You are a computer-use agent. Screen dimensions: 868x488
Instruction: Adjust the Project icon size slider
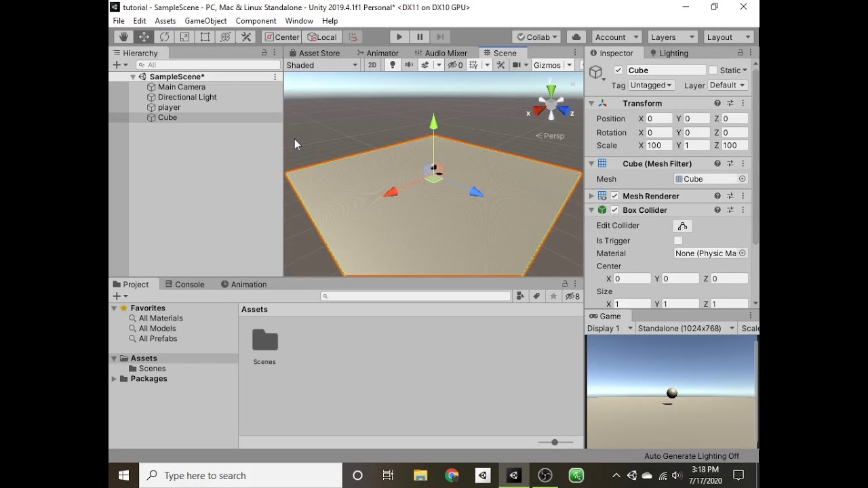pos(555,442)
